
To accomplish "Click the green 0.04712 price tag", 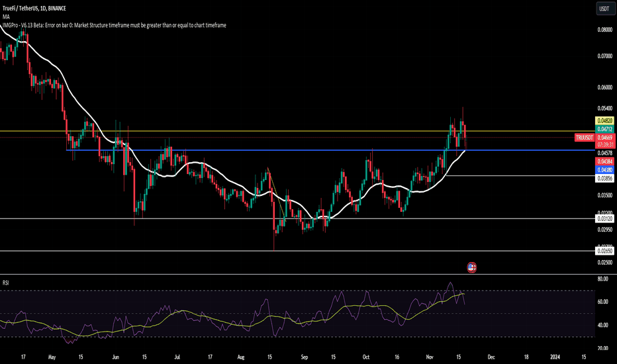I will click(604, 129).
